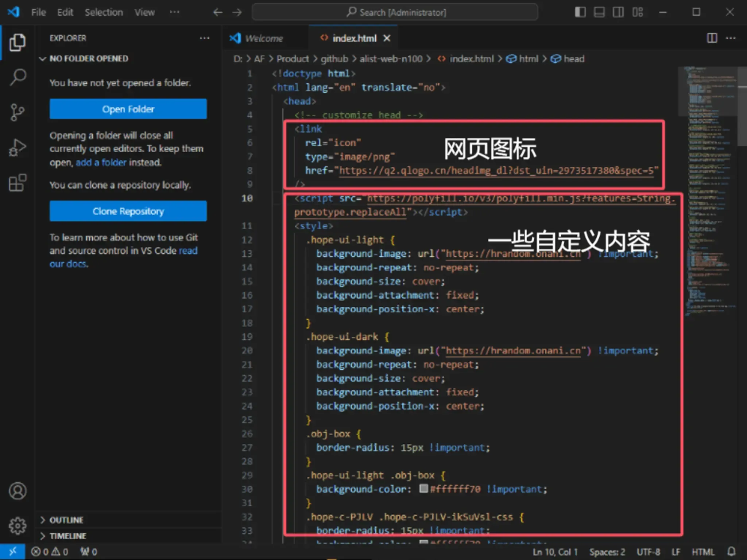Click the notifications bell in status bar

731,551
